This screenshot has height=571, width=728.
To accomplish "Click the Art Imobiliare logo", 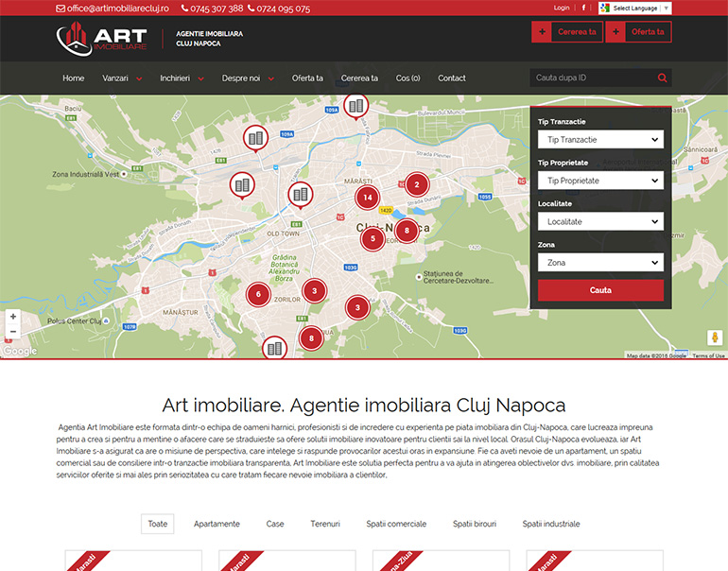I will pyautogui.click(x=102, y=39).
